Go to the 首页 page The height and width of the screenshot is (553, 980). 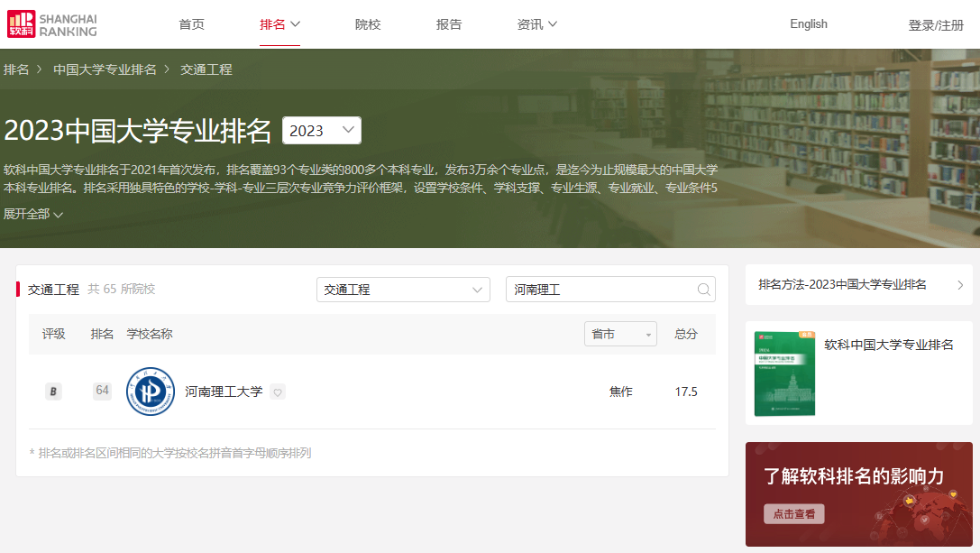tap(191, 24)
